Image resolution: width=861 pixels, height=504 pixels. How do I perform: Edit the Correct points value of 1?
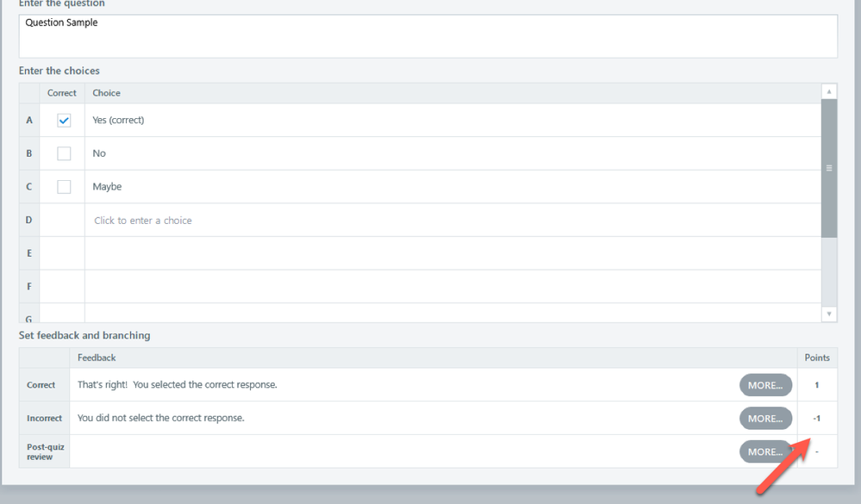[x=817, y=385]
